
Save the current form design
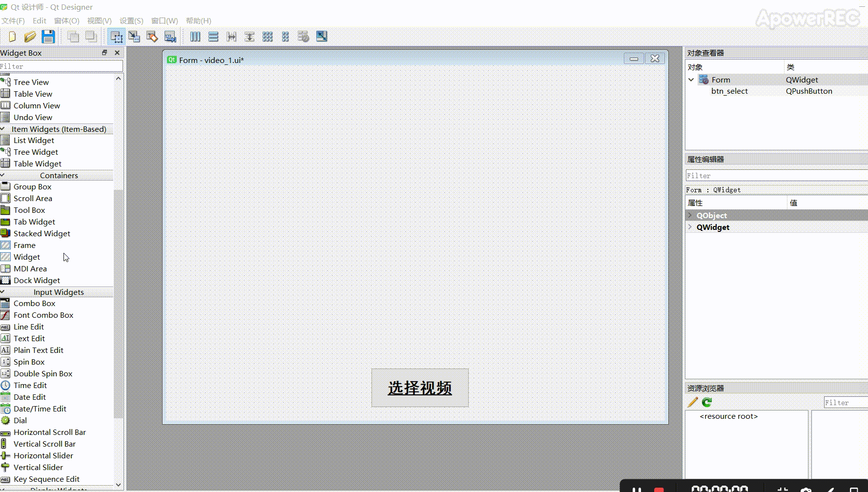48,36
